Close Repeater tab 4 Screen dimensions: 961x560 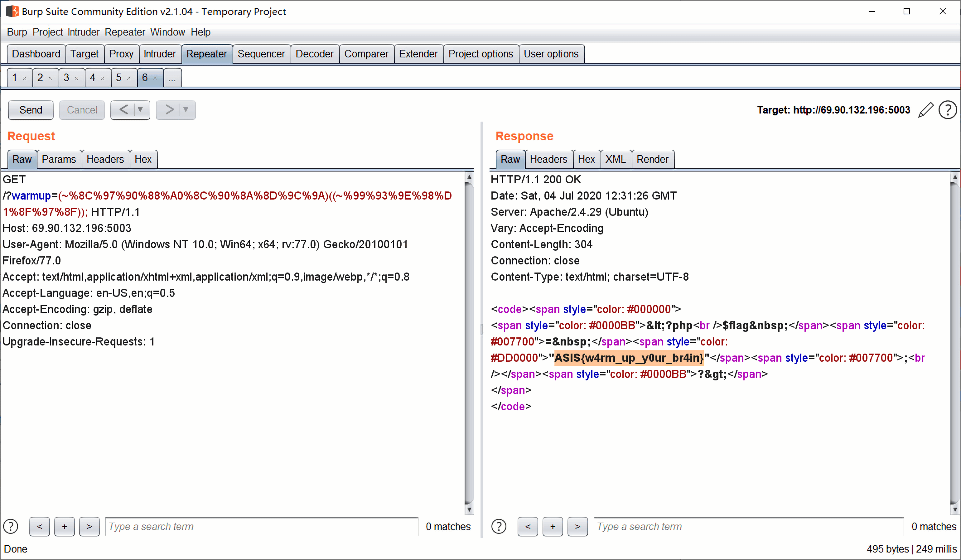(x=103, y=78)
